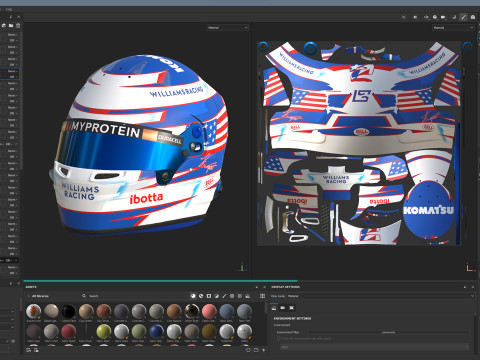
Task: Open the DISPLAY SETTINGS panel title
Action: tap(285, 287)
